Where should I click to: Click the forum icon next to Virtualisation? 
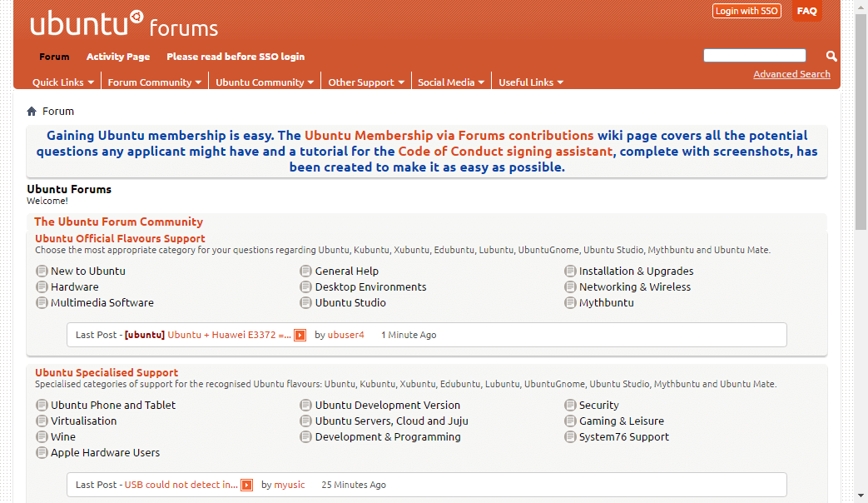(x=42, y=421)
